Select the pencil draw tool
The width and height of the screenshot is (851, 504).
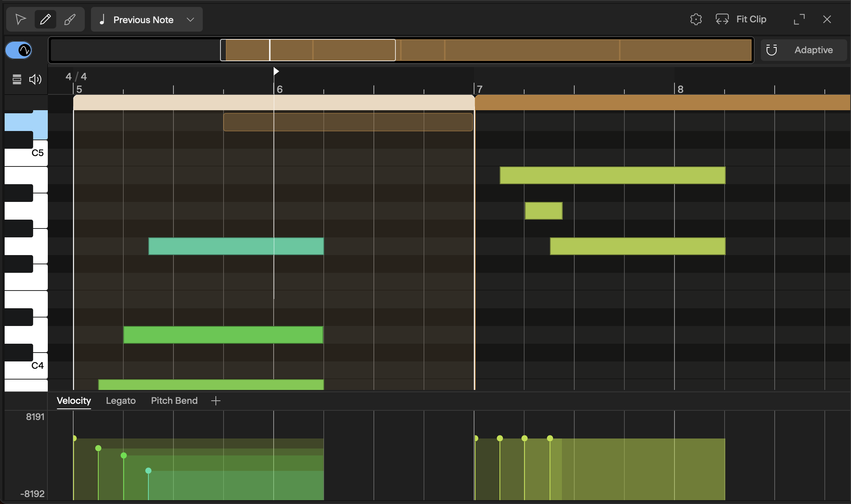(x=45, y=19)
